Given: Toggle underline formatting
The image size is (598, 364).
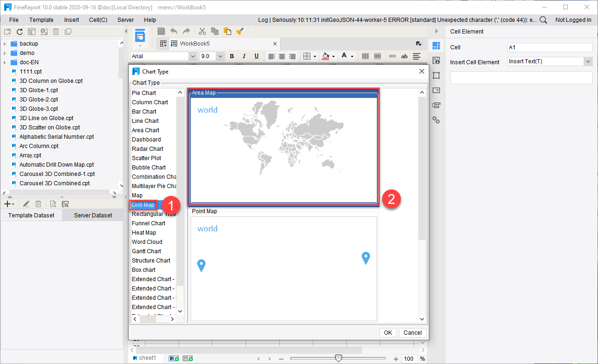Looking at the screenshot, I should click(256, 56).
